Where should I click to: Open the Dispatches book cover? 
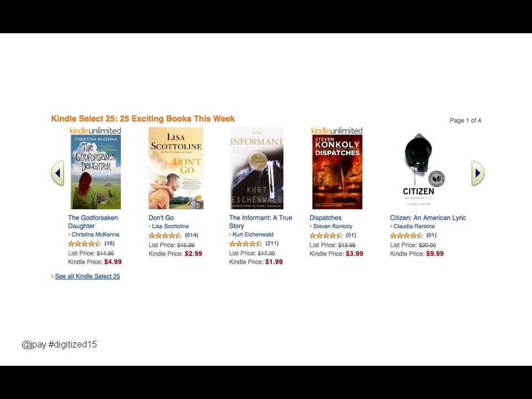pyautogui.click(x=337, y=172)
